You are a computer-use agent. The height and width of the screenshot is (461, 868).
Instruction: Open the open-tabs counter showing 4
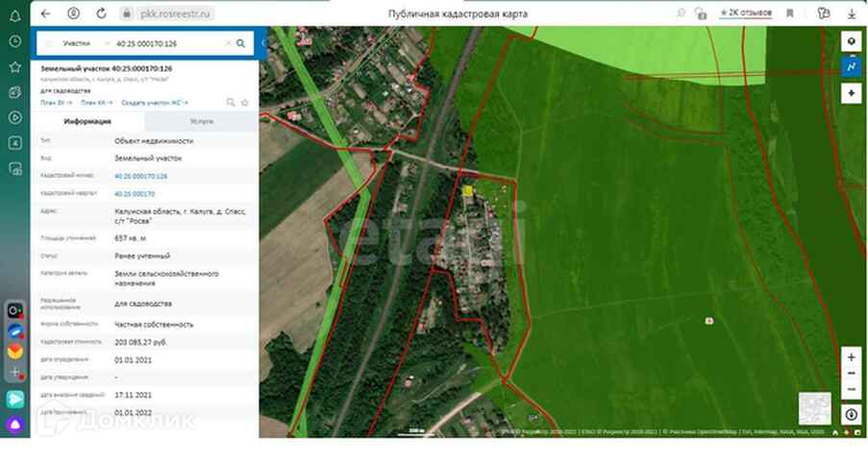point(15,143)
